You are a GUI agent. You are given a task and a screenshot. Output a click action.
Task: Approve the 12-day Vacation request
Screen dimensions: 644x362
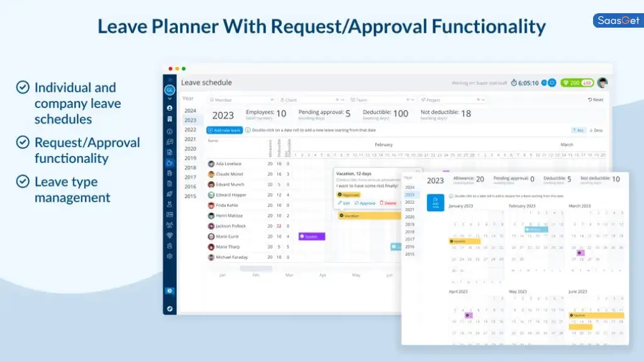pyautogui.click(x=367, y=203)
